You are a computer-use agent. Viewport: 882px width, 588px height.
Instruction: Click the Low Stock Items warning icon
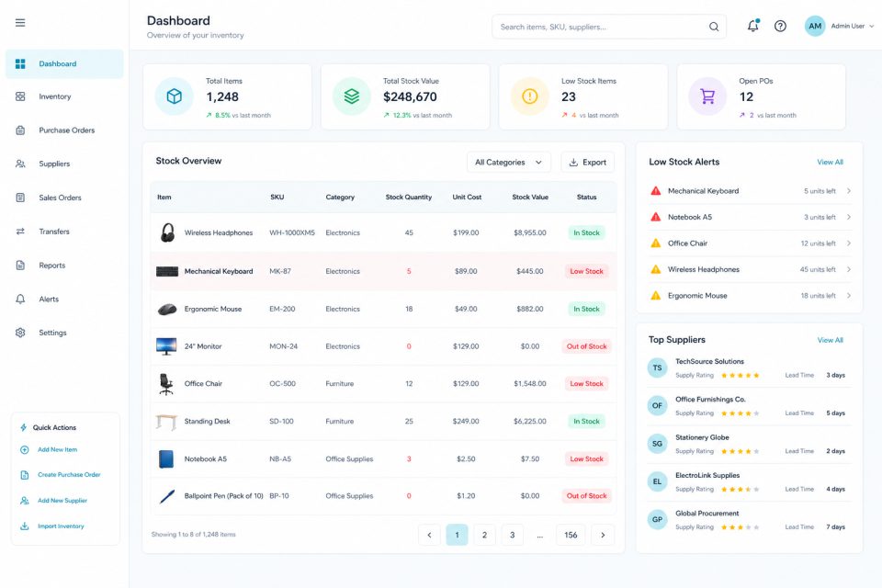click(x=530, y=96)
